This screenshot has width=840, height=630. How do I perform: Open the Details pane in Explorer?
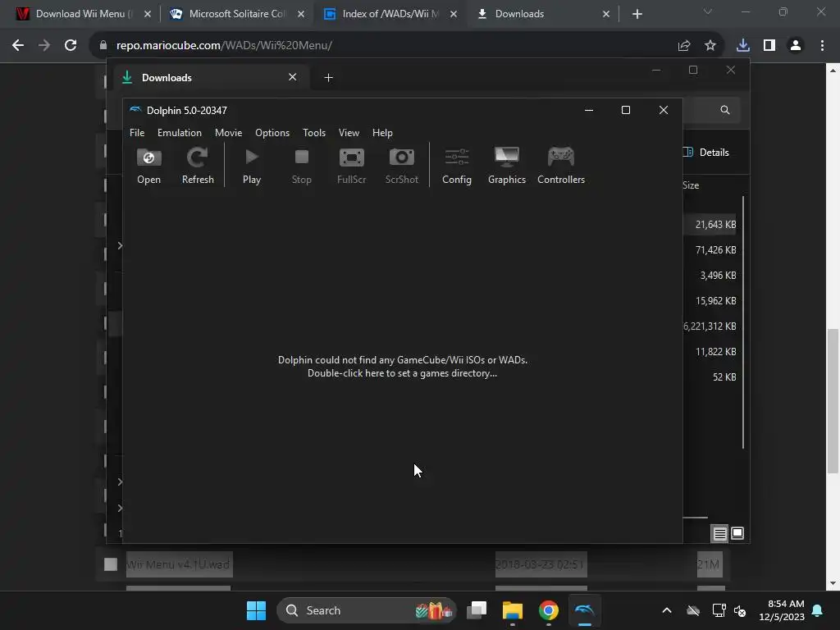(706, 152)
